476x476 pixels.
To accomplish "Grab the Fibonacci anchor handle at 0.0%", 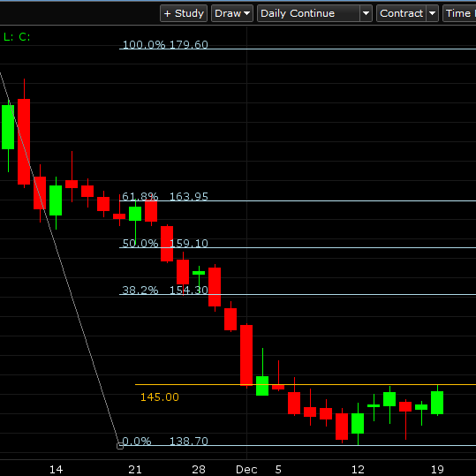I will tap(120, 446).
